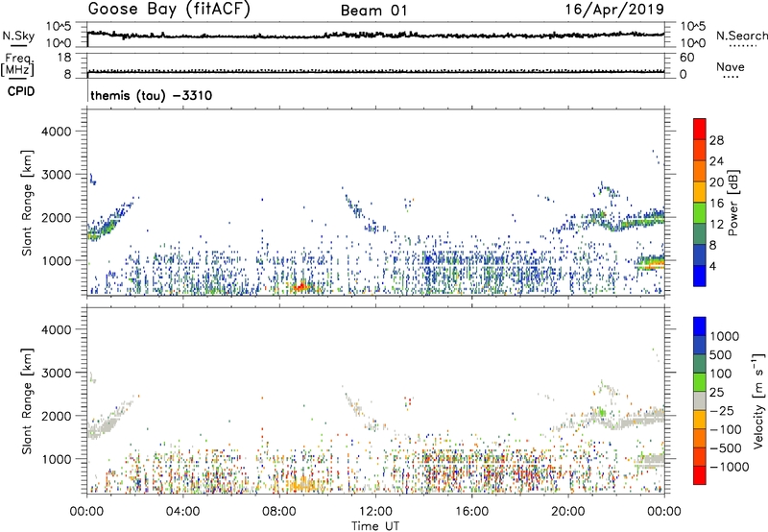Click the "28" label on the Power colorbar

716,140
